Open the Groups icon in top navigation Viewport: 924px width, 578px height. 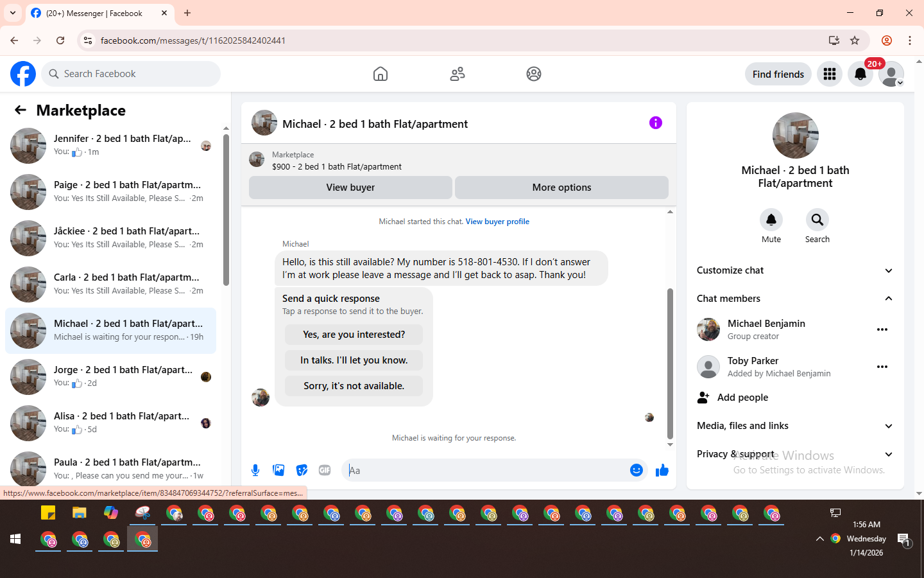pyautogui.click(x=534, y=74)
